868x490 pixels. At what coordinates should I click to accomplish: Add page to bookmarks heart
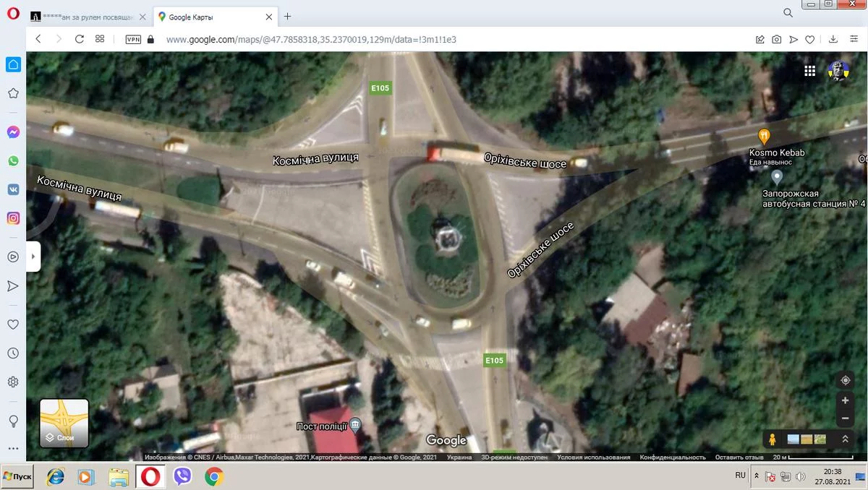tap(810, 40)
